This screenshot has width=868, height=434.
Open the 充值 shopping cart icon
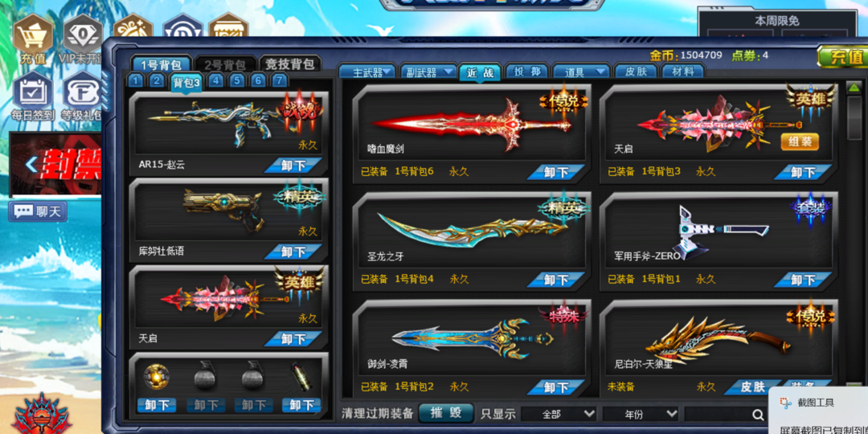coord(32,34)
